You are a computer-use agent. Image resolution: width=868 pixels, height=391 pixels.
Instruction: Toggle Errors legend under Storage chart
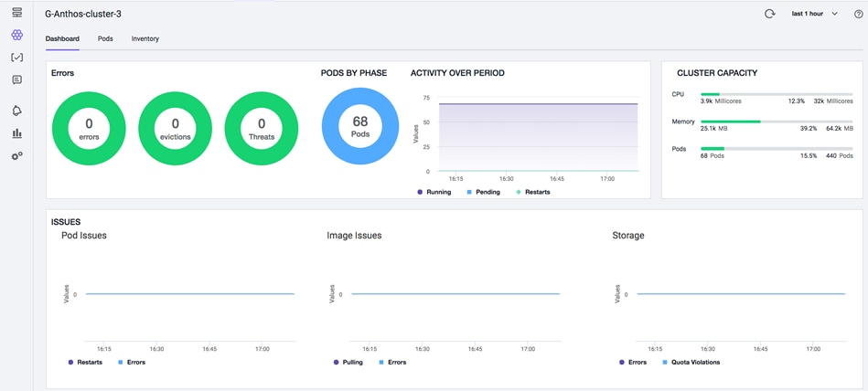click(633, 363)
